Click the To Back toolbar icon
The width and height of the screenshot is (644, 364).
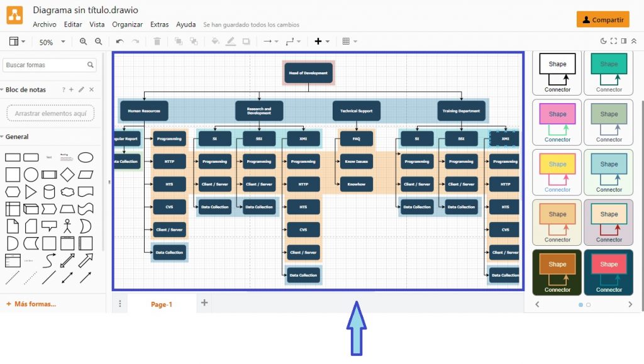click(192, 41)
